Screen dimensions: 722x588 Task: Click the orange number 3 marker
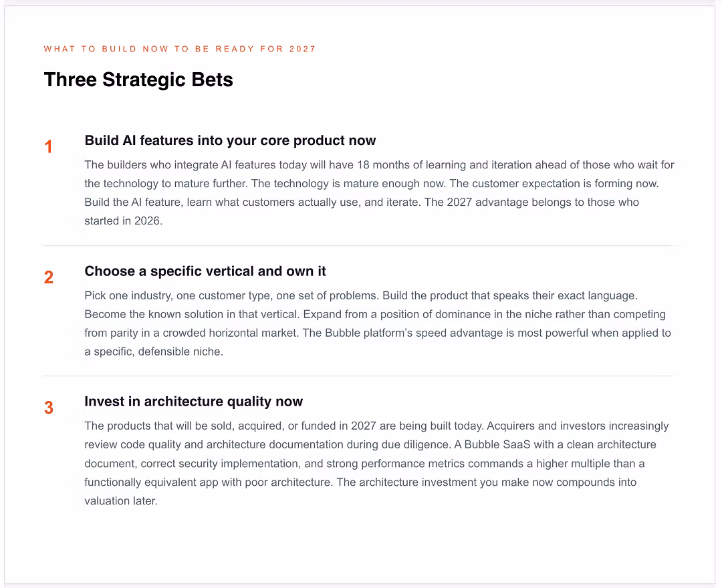[49, 408]
